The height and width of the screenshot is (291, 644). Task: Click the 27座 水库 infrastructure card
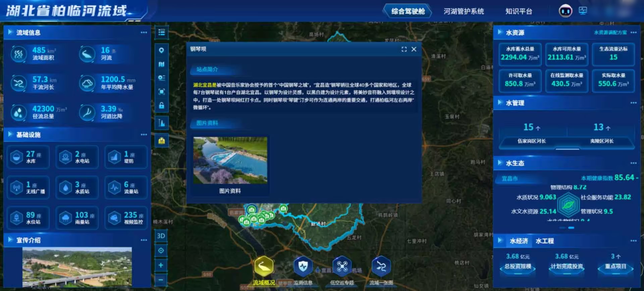pyautogui.click(x=28, y=157)
